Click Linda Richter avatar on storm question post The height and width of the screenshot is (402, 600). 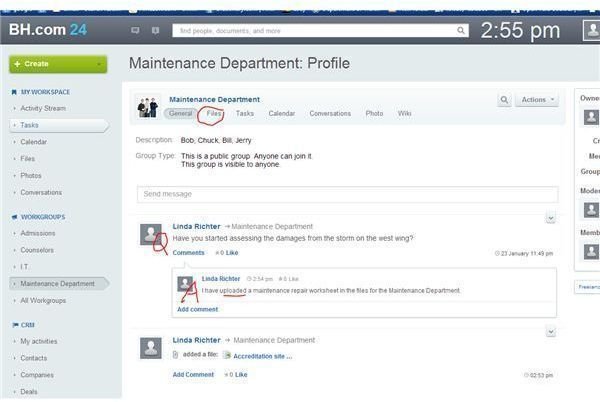coord(151,234)
